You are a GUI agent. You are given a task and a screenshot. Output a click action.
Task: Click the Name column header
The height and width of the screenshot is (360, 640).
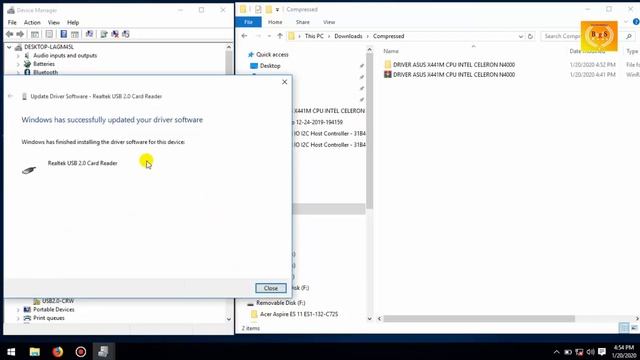[x=391, y=51]
